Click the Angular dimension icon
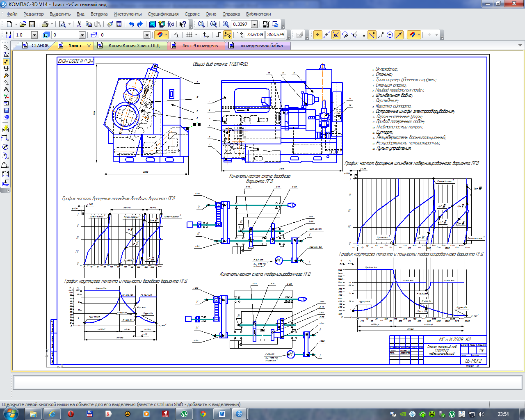Image resolution: width=525 pixels, height=420 pixels. [x=5, y=165]
